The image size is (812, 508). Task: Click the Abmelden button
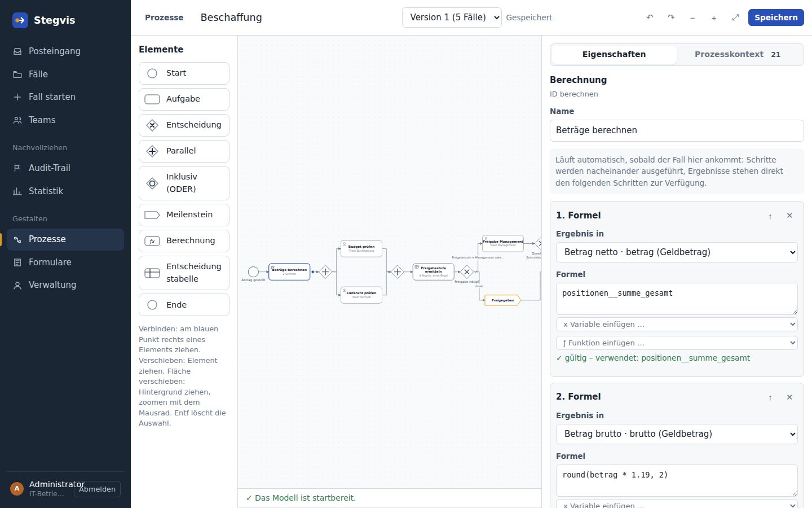[97, 489]
